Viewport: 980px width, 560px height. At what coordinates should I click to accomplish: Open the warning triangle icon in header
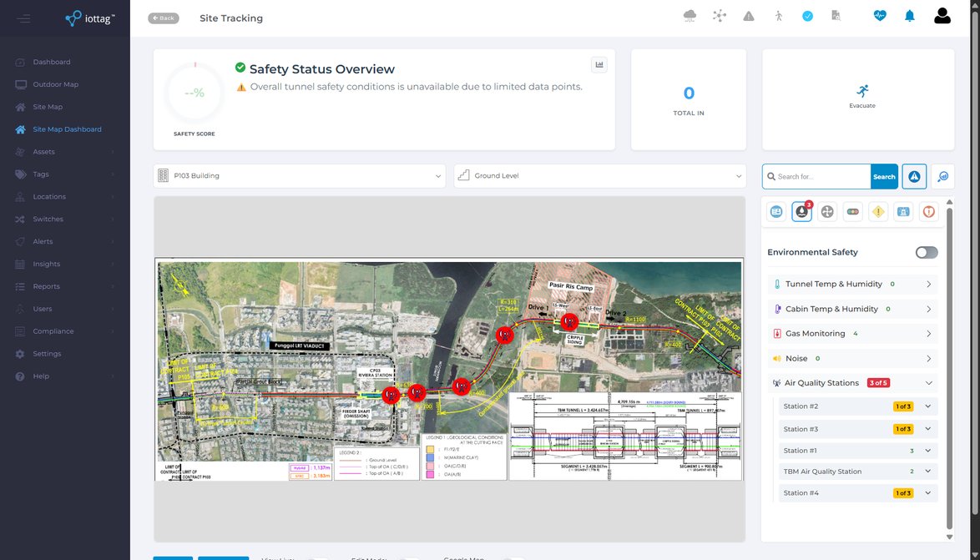click(749, 16)
